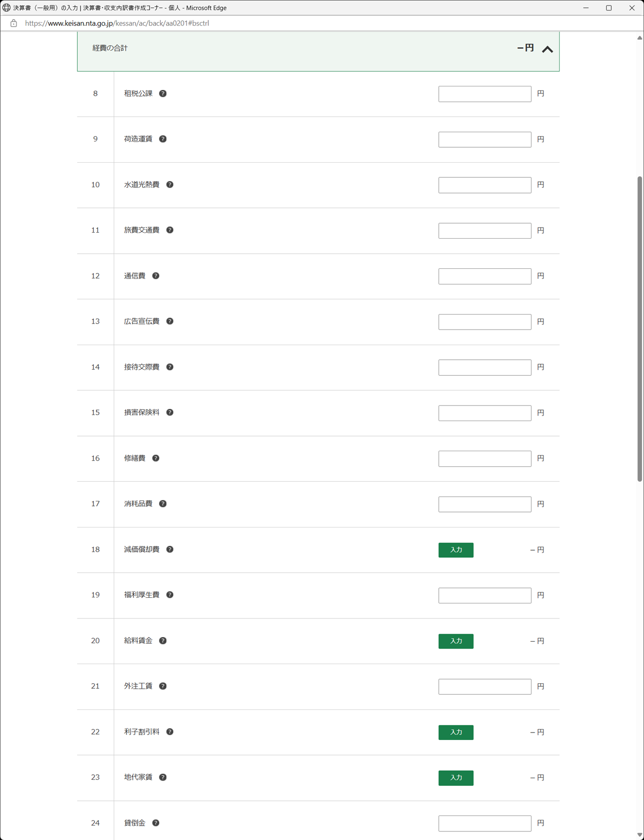
Task: View help for 接待交際費
Action: tap(170, 367)
